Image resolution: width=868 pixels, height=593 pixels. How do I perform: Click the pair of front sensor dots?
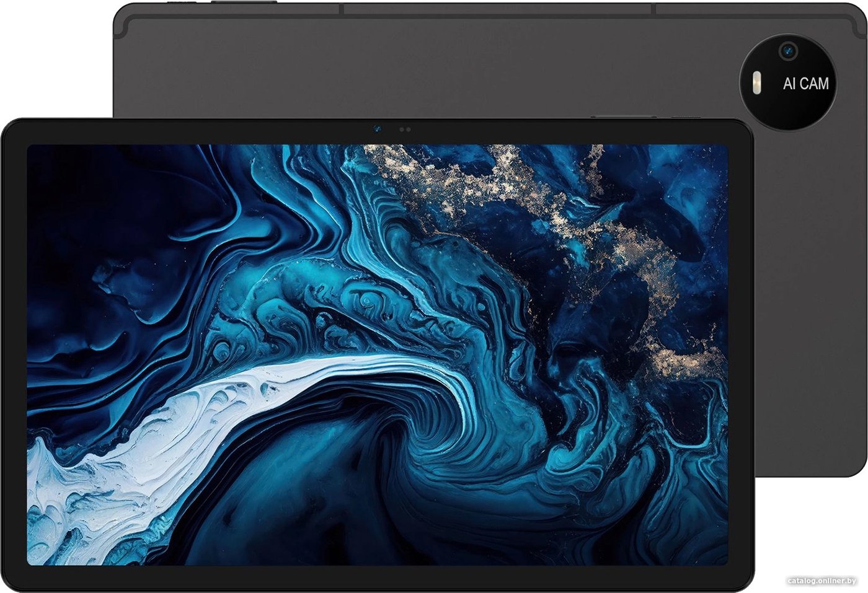(404, 130)
